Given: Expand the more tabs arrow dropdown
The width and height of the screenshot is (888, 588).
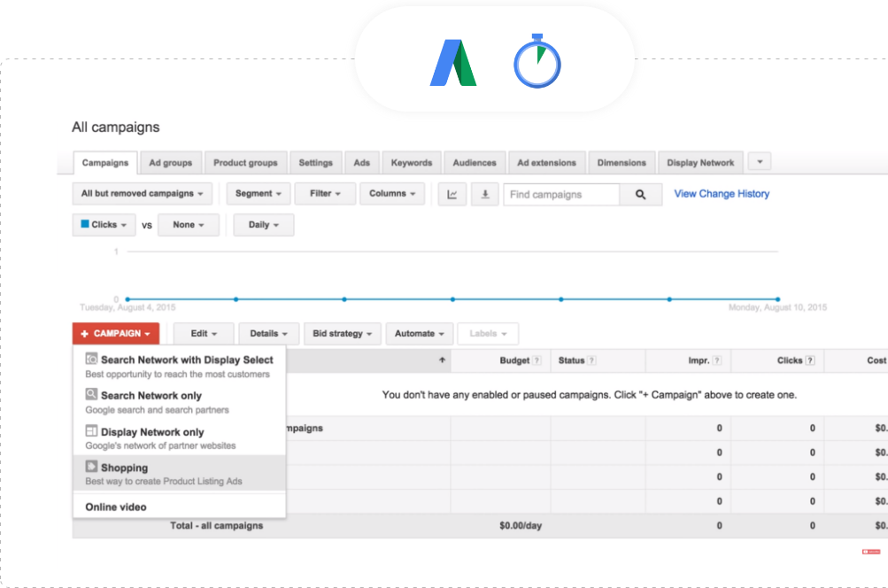Looking at the screenshot, I should (760, 162).
